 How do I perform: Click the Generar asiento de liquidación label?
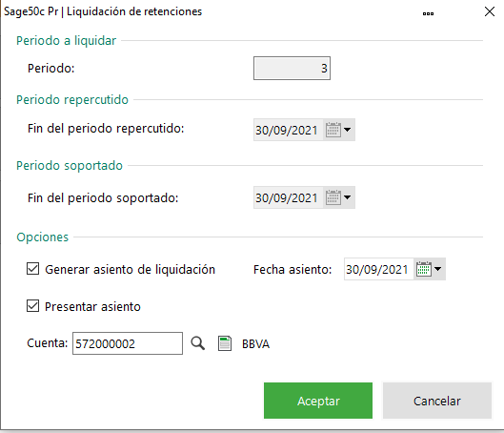[x=130, y=269]
